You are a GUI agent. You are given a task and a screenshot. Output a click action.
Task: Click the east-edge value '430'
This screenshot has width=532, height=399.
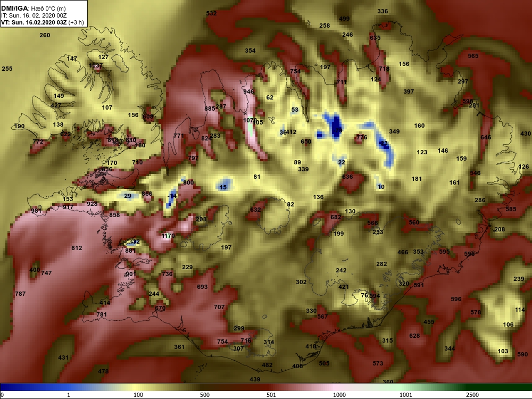pos(526,134)
